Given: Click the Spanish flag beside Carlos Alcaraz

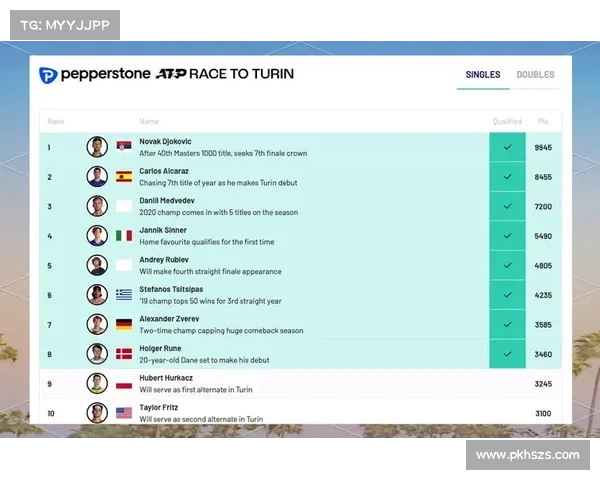Looking at the screenshot, I should [x=124, y=177].
